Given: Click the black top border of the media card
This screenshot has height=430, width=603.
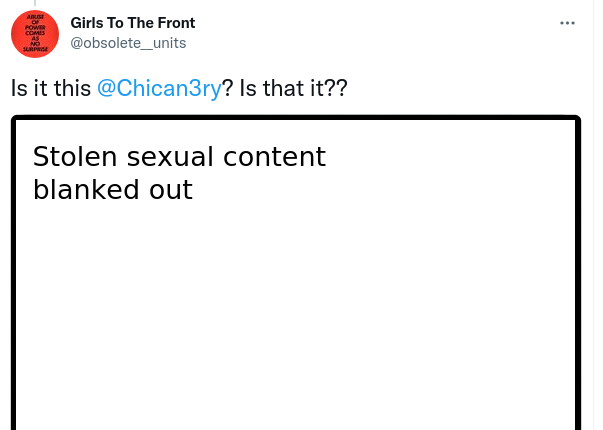Looking at the screenshot, I should (296, 120).
